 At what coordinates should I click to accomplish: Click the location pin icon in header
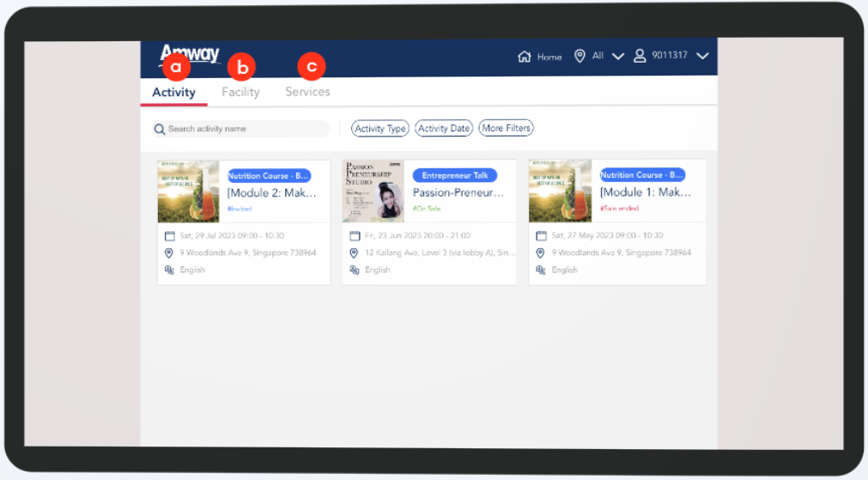pos(580,56)
